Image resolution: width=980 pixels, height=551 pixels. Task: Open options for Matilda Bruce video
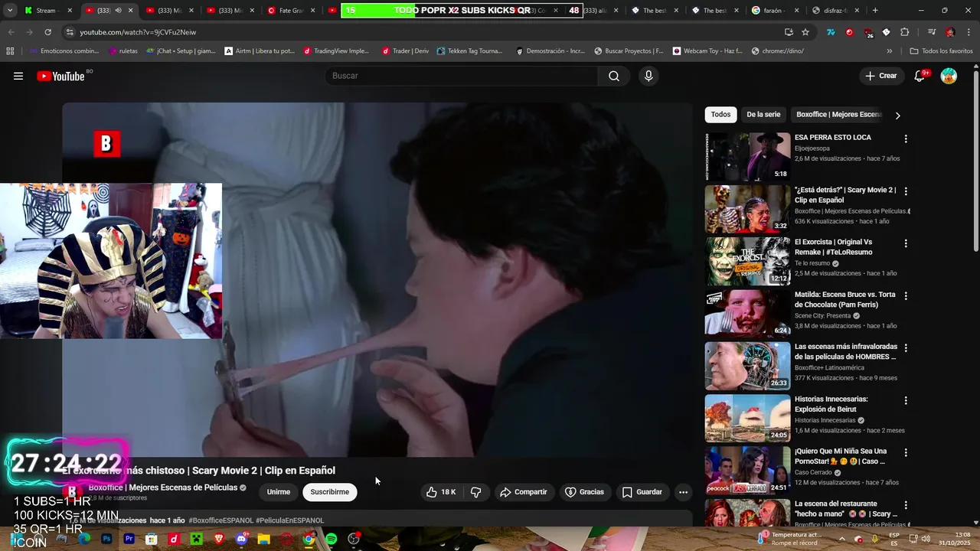[906, 295]
